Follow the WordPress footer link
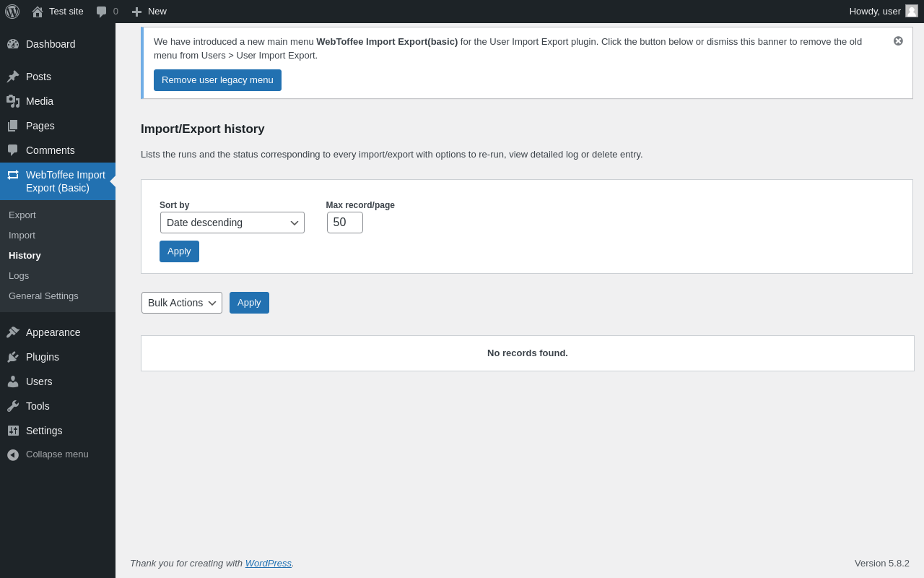The height and width of the screenshot is (578, 924). point(269,564)
